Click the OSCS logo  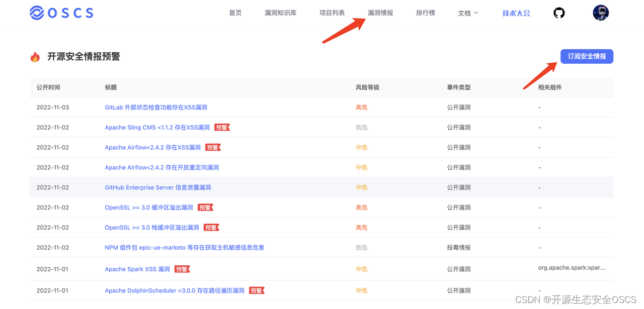click(x=61, y=13)
